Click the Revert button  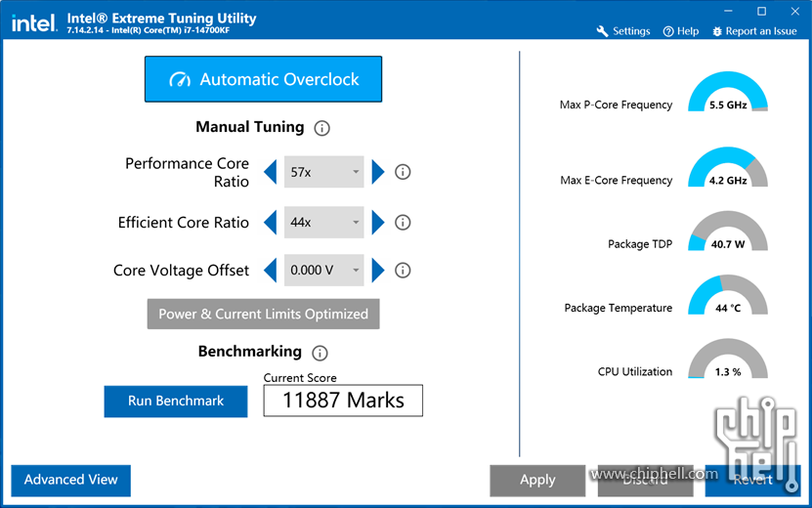tap(752, 480)
